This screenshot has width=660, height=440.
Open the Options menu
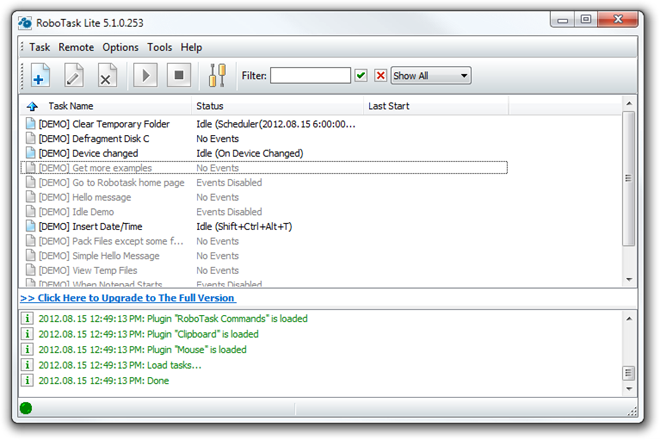(x=120, y=47)
